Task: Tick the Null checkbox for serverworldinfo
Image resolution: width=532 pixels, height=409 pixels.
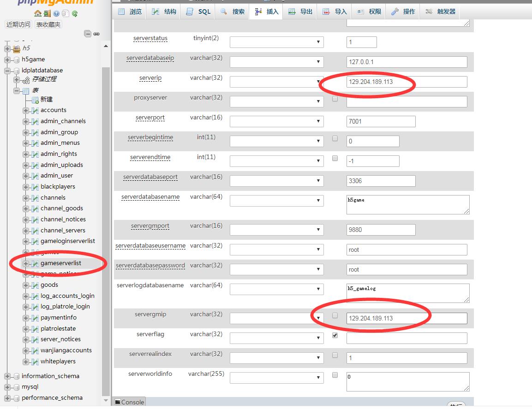Action: pyautogui.click(x=335, y=375)
